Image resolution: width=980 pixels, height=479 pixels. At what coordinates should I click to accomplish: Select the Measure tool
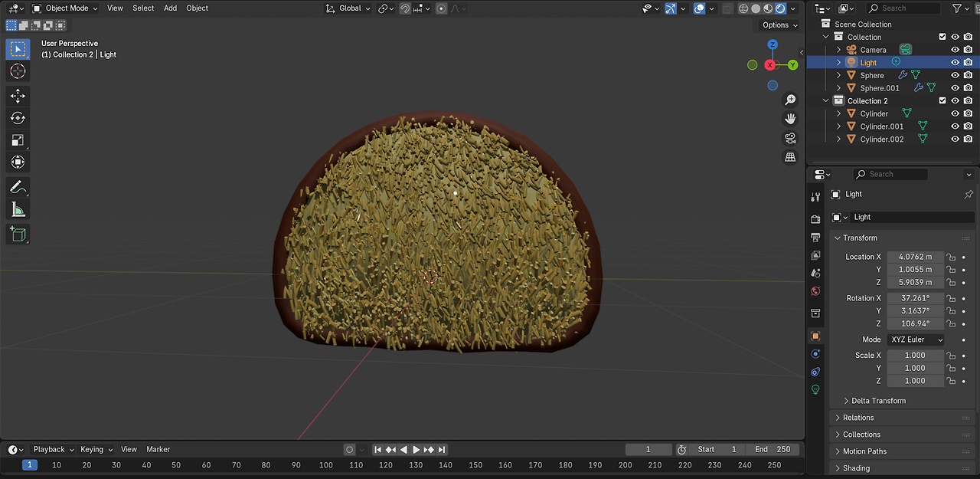pyautogui.click(x=18, y=209)
